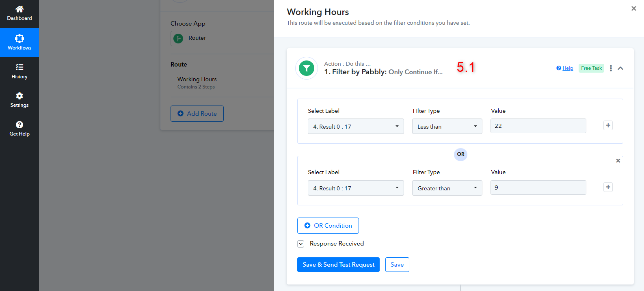Click the green Filter by Pabbly icon

(x=307, y=68)
